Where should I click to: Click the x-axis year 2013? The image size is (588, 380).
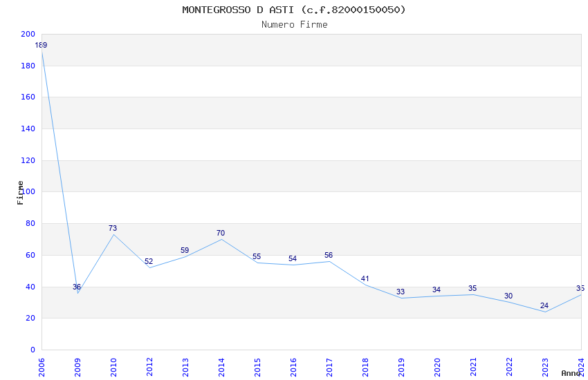[x=185, y=368]
